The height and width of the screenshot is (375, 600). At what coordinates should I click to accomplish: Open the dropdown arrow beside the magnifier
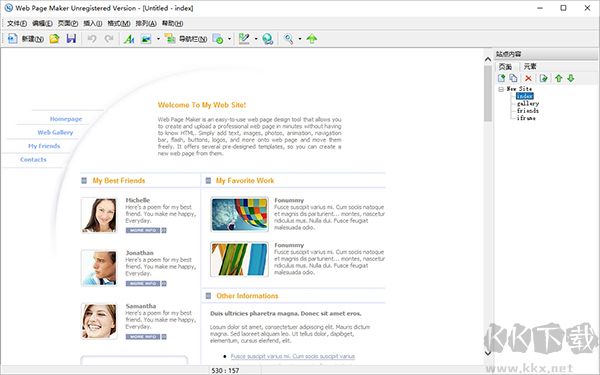(x=300, y=39)
